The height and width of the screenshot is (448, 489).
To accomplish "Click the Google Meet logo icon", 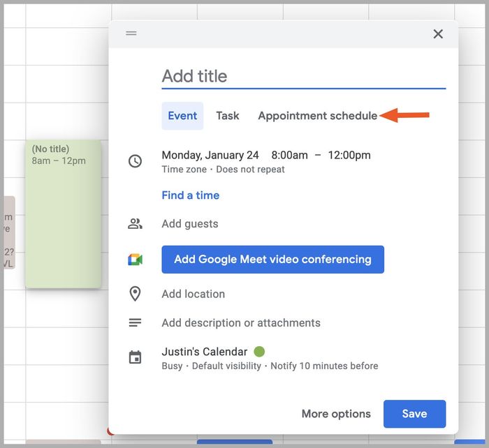I will 135,260.
